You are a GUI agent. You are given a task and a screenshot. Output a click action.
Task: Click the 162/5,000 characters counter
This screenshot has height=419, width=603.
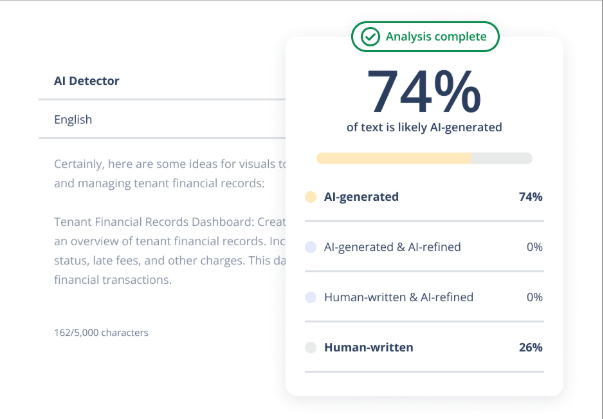pyautogui.click(x=101, y=333)
